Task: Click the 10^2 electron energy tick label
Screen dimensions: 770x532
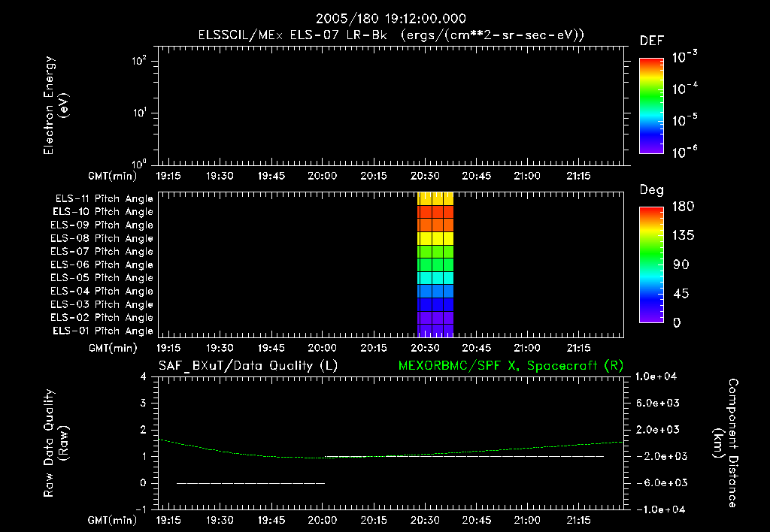Action: 139,61
